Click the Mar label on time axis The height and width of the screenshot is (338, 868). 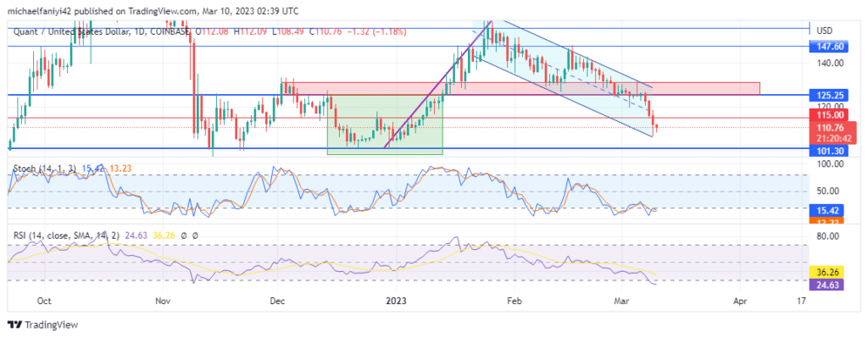(622, 301)
